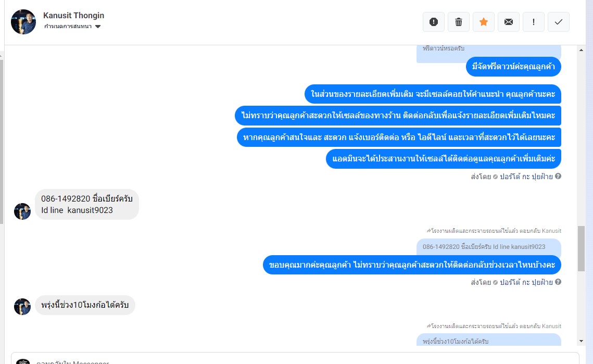Click Kanusit Thongin's header profile picture
593x364 pixels.
click(x=23, y=22)
